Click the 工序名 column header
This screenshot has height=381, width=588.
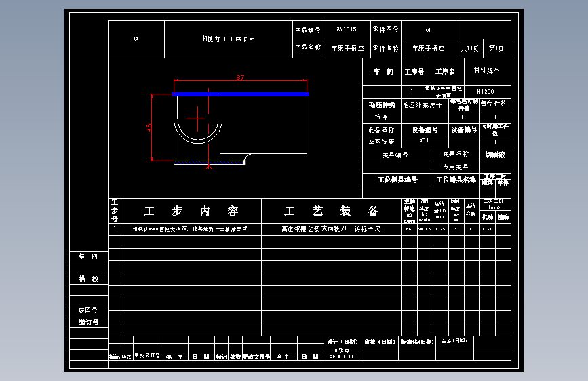pyautogui.click(x=445, y=72)
